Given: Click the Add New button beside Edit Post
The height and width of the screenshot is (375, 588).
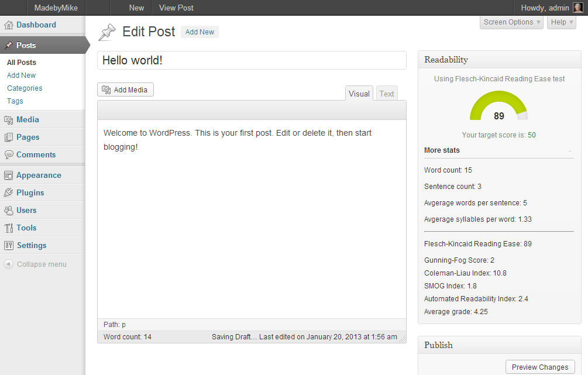Looking at the screenshot, I should coord(200,32).
